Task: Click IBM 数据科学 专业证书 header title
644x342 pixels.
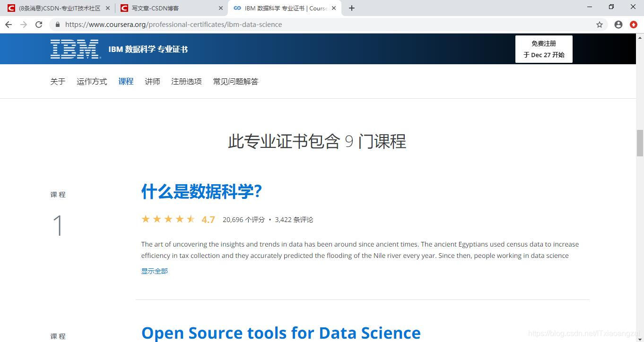Action: point(148,49)
